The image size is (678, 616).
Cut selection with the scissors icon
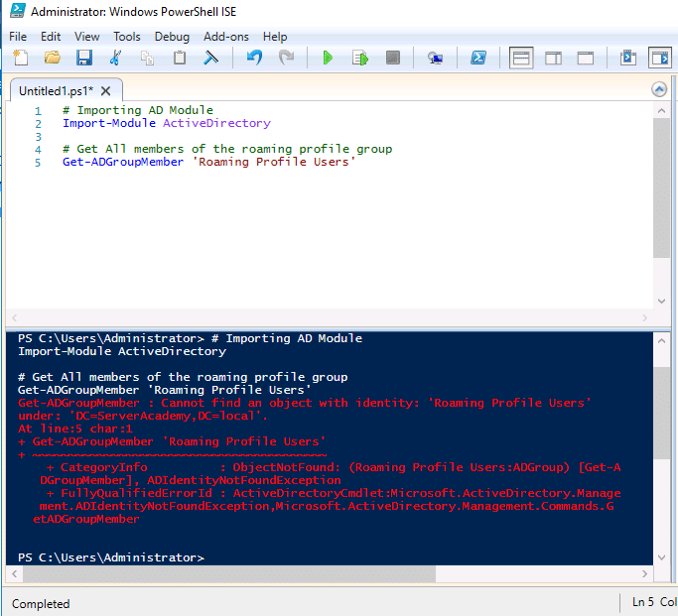coord(117,59)
